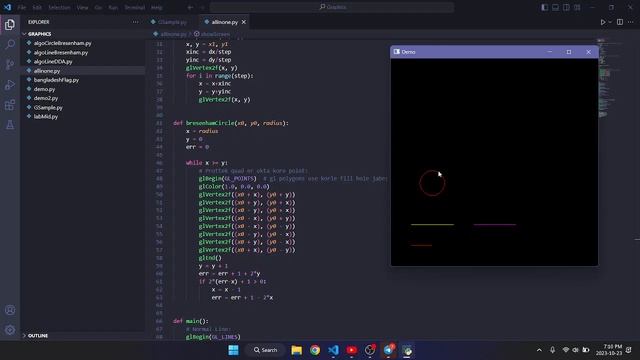Open labMid.py in the explorer

pos(46,117)
